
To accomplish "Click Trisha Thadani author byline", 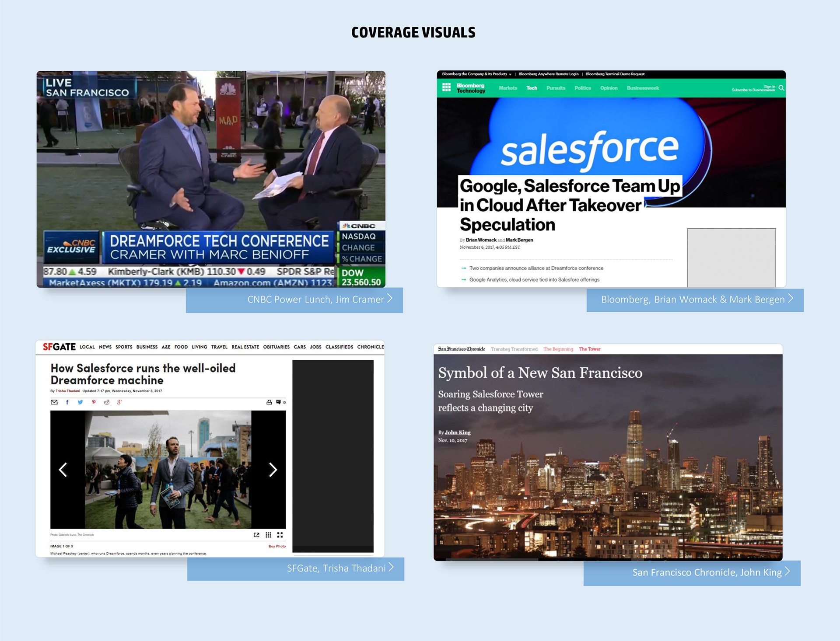I will tap(68, 391).
